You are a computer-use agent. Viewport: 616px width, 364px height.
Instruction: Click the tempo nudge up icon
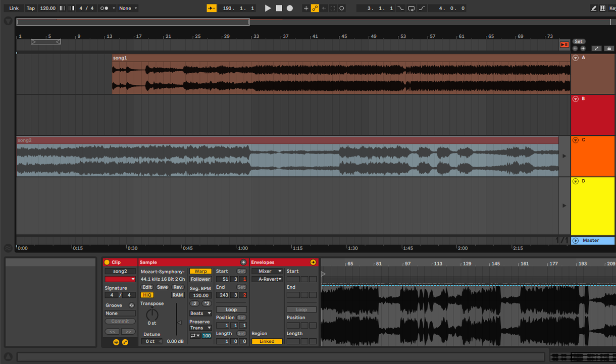pyautogui.click(x=71, y=8)
